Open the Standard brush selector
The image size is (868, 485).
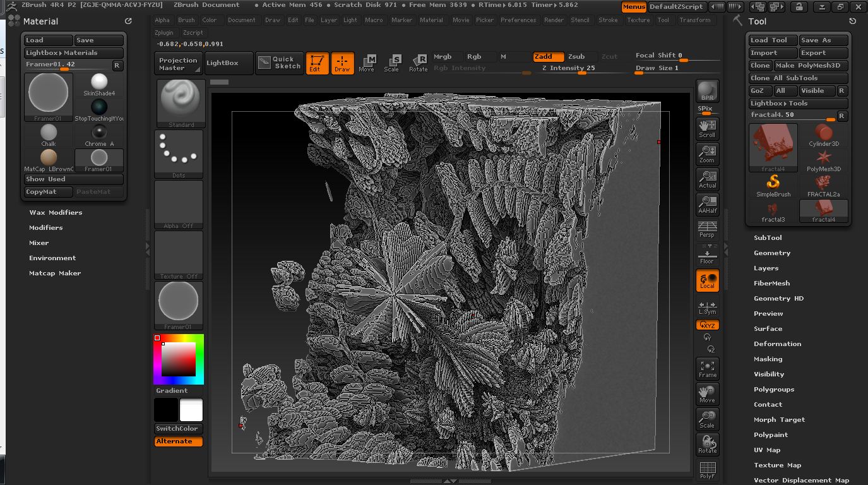pyautogui.click(x=180, y=104)
